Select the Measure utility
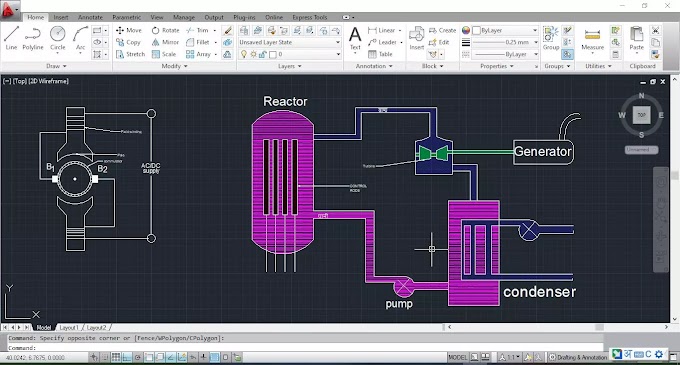This screenshot has width=680, height=365. point(592,39)
